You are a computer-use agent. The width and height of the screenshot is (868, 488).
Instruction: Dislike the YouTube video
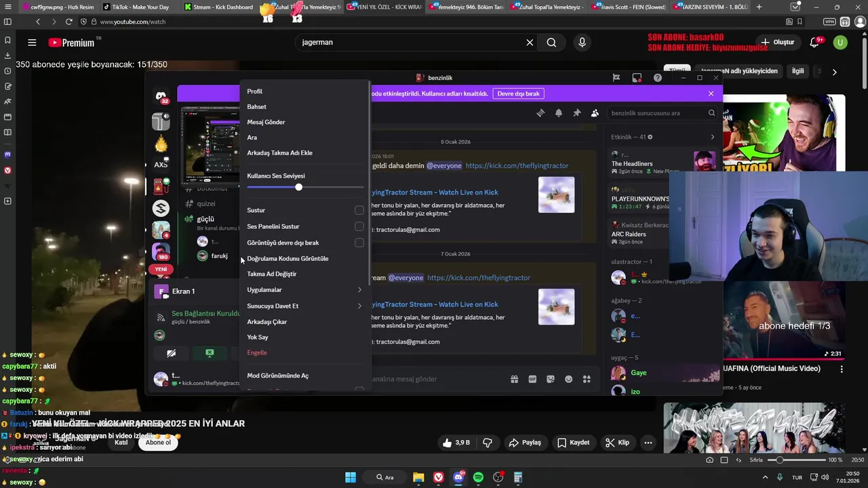pyautogui.click(x=487, y=443)
